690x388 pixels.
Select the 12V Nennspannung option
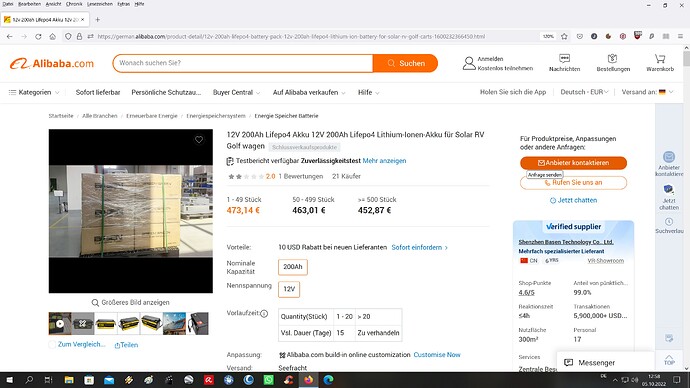pos(289,289)
